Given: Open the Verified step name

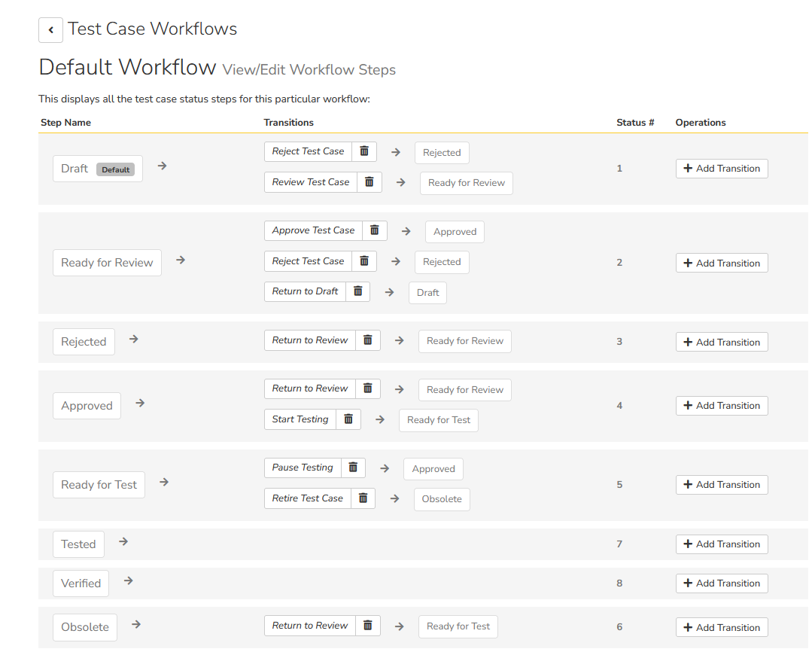Looking at the screenshot, I should click(x=81, y=583).
